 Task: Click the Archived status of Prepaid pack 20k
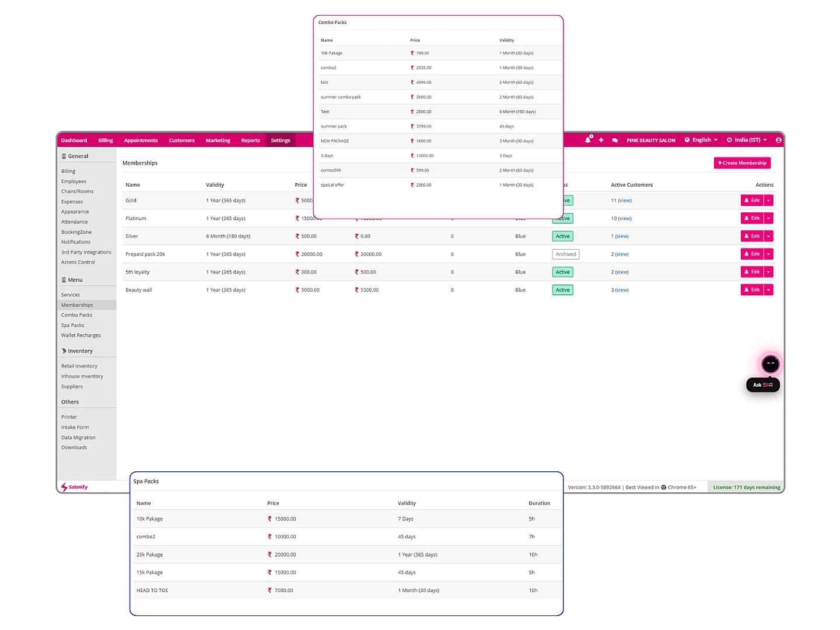(x=566, y=254)
